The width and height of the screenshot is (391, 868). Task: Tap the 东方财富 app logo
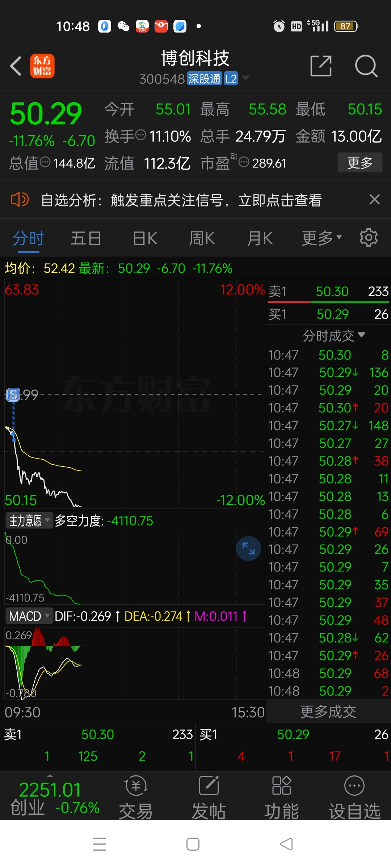pyautogui.click(x=42, y=66)
